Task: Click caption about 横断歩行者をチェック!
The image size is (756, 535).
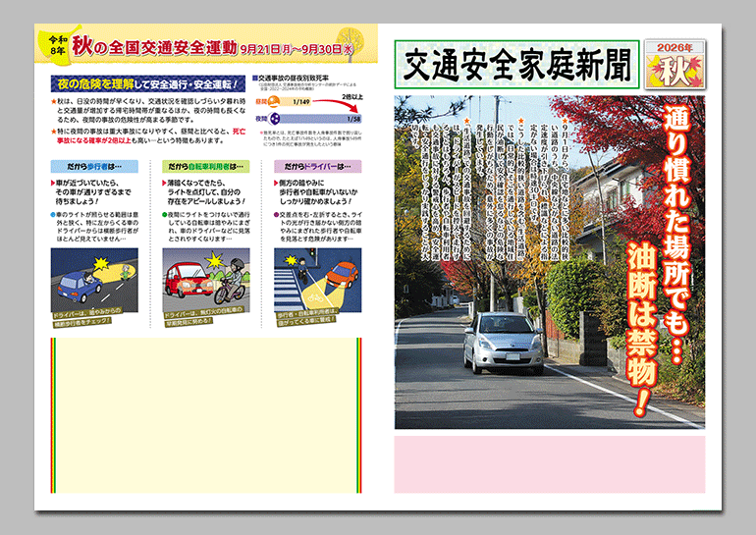Action: (86, 316)
